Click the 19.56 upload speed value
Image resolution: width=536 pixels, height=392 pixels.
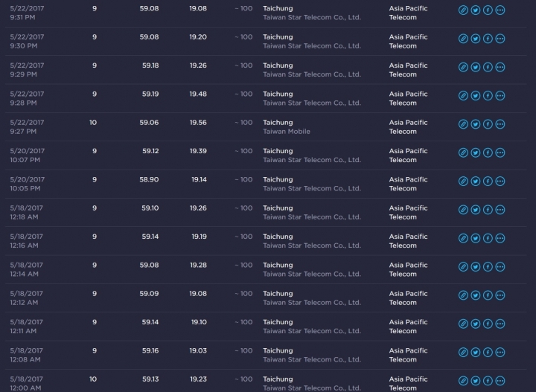[x=198, y=123]
